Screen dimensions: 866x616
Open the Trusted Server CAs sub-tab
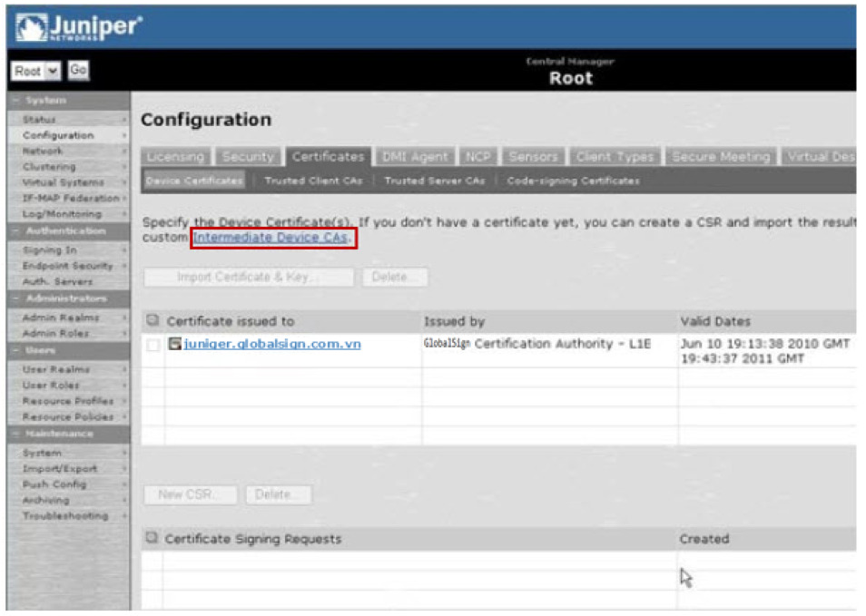435,181
